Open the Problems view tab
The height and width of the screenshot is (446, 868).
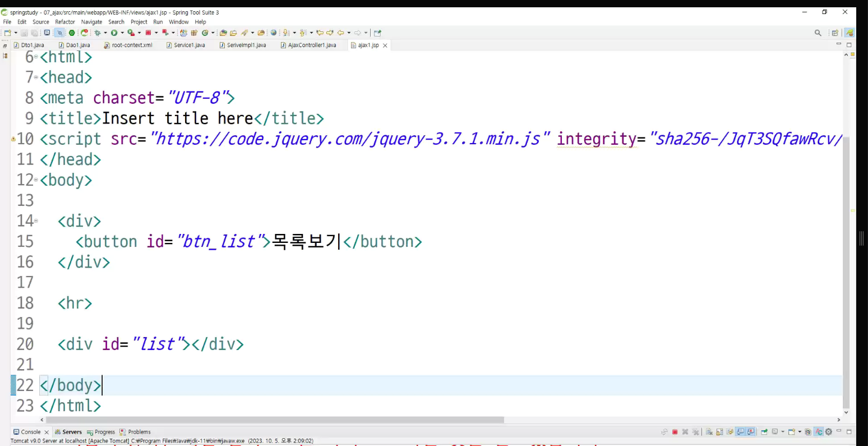tap(135, 432)
